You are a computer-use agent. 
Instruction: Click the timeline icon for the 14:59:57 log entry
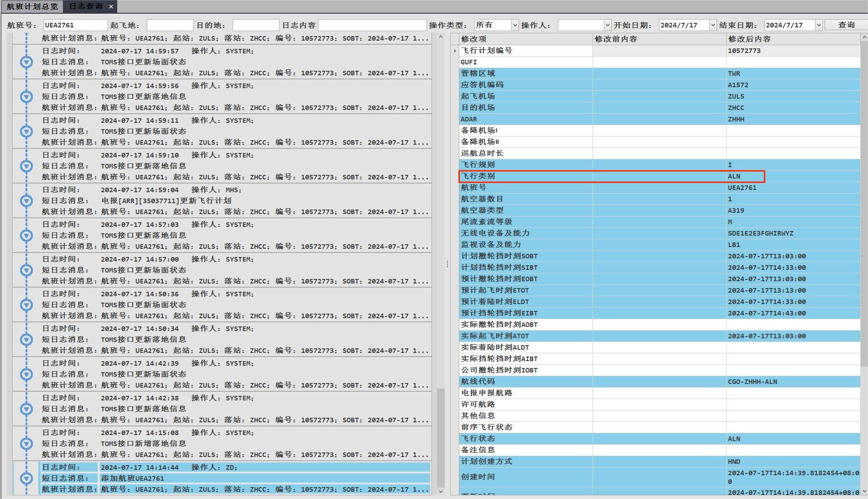(26, 62)
